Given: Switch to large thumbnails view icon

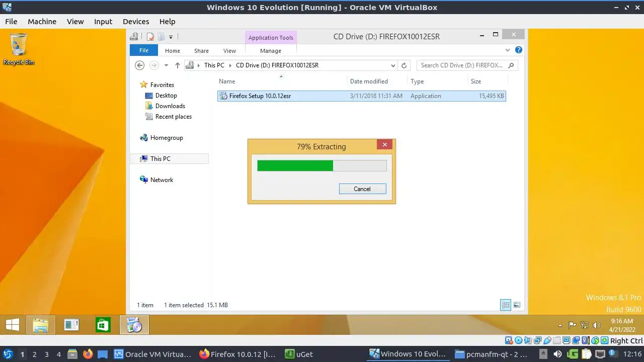Looking at the screenshot, I should pyautogui.click(x=517, y=305).
